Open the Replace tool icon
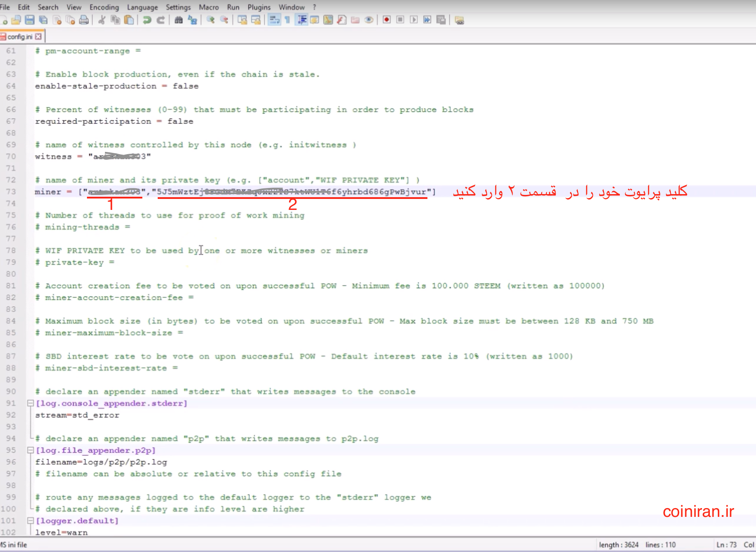Viewport: 756px width, 552px height. click(192, 20)
